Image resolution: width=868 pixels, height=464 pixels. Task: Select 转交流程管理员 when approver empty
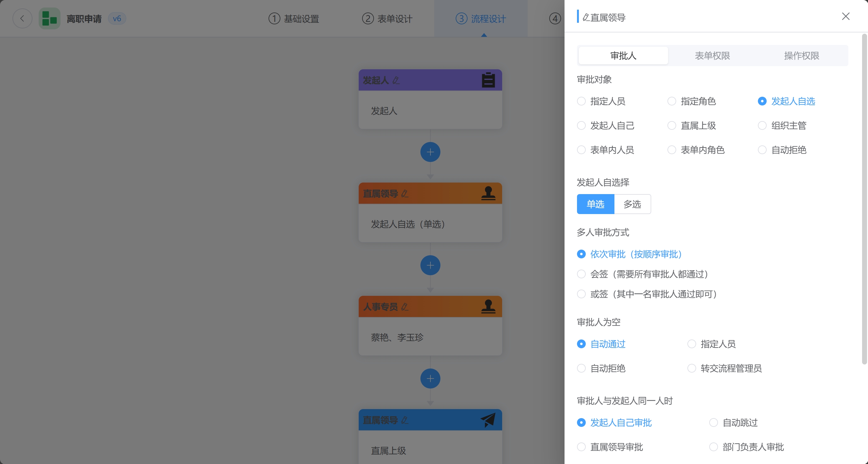pos(692,368)
